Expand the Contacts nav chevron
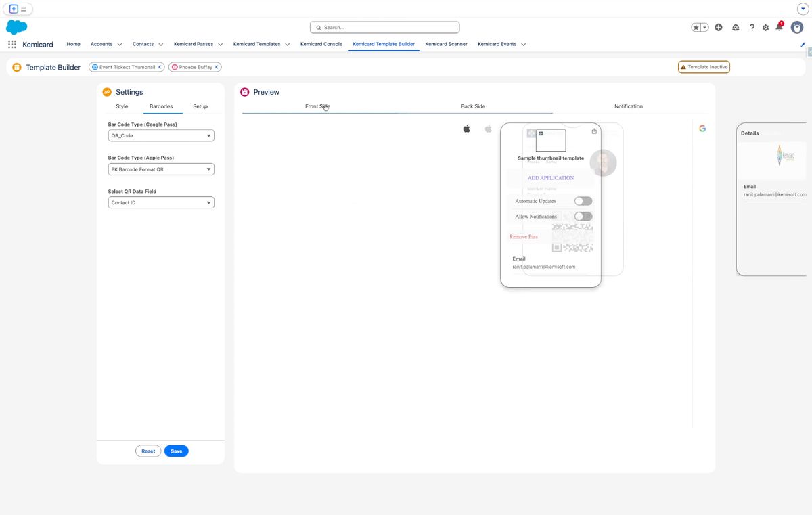The height and width of the screenshot is (515, 812). (161, 45)
